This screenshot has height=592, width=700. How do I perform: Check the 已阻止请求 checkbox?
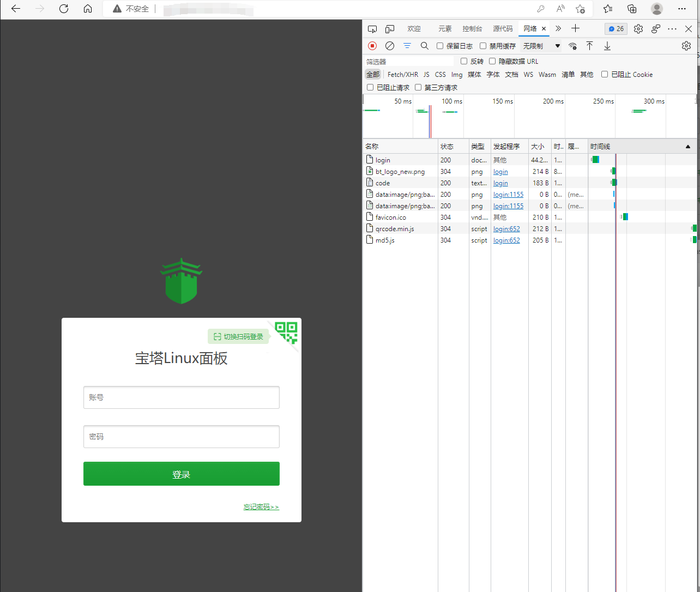[370, 87]
